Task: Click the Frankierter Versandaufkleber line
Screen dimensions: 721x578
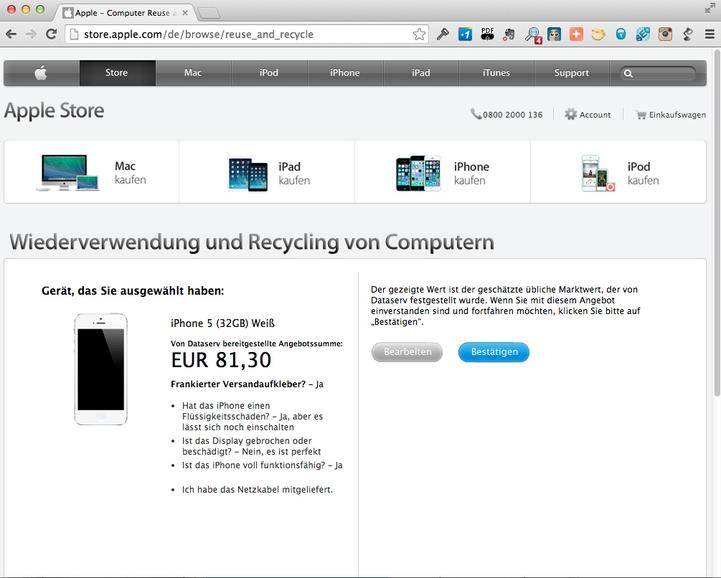Action: [247, 384]
